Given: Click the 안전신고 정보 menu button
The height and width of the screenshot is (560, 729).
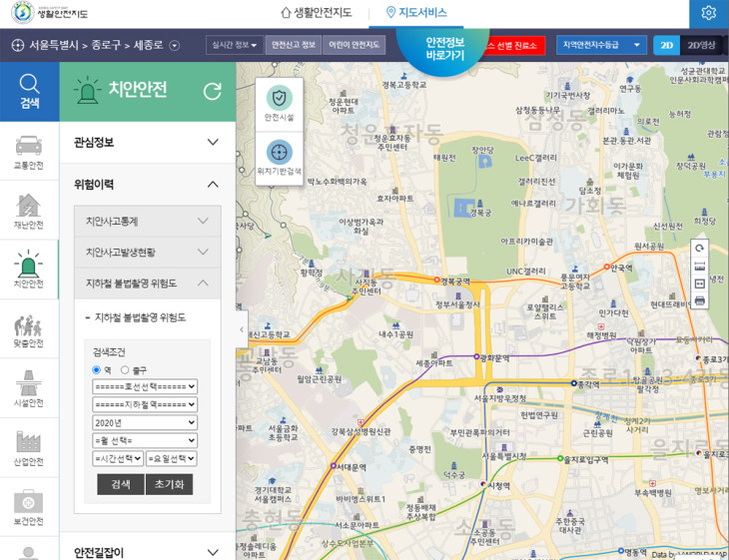Looking at the screenshot, I should click(294, 45).
